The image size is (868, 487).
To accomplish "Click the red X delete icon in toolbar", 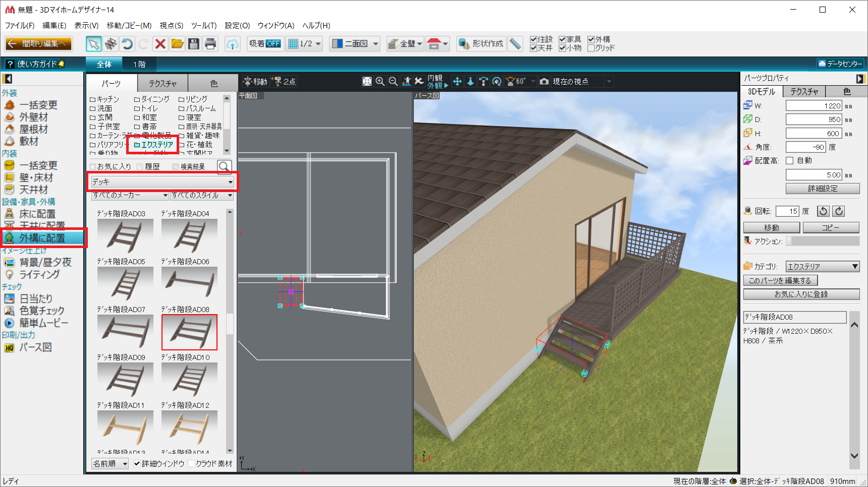I will (x=160, y=44).
